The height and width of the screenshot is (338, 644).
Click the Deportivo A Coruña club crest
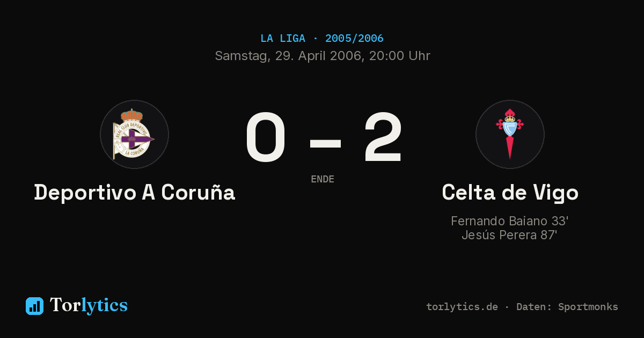click(133, 134)
